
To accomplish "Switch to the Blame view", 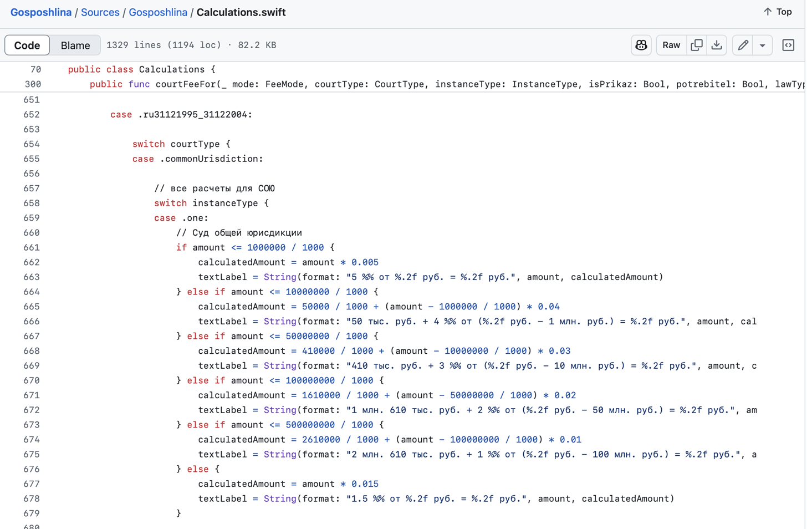I will pyautogui.click(x=75, y=45).
